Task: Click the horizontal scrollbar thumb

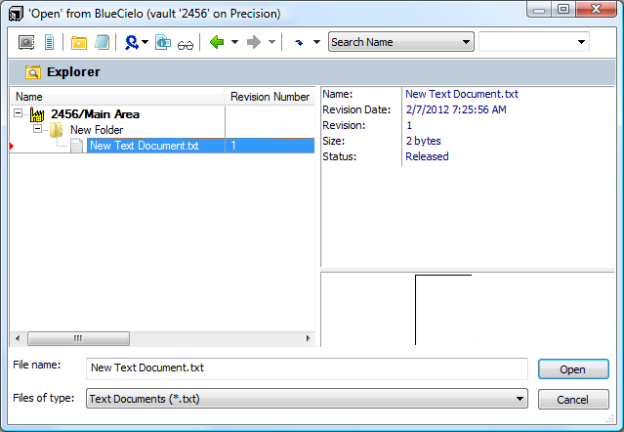Action: 78,339
